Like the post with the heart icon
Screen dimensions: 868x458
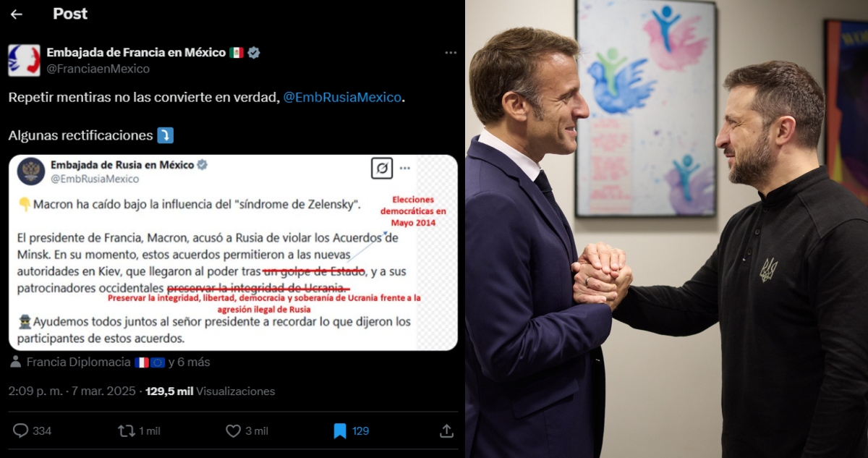click(233, 431)
